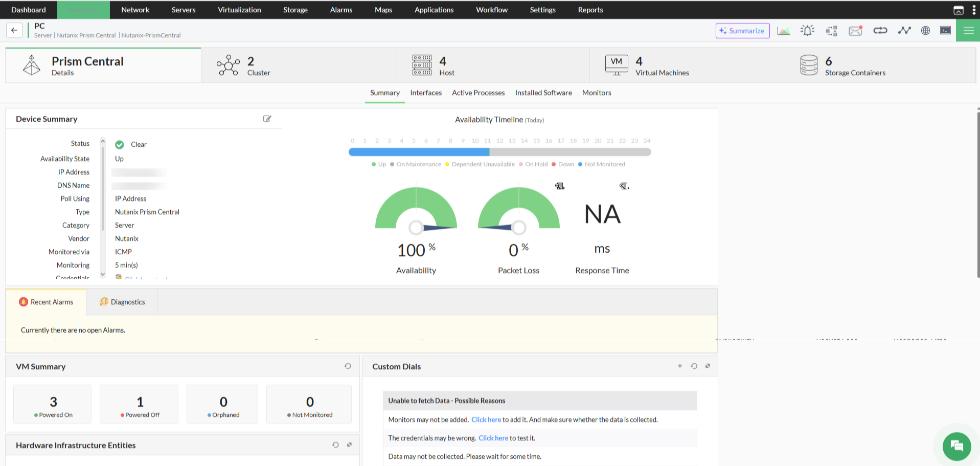
Task: Click the 'On Maintenance' legend entry
Action: 416,165
